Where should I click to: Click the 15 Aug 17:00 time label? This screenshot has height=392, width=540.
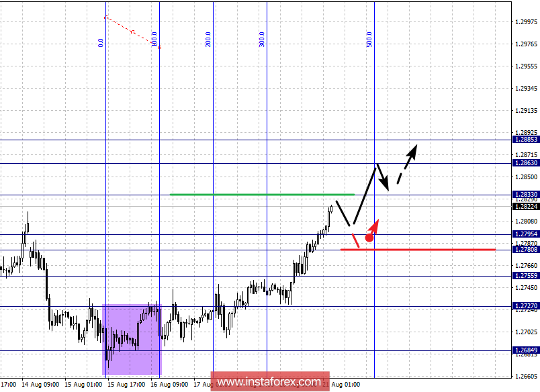click(126, 385)
